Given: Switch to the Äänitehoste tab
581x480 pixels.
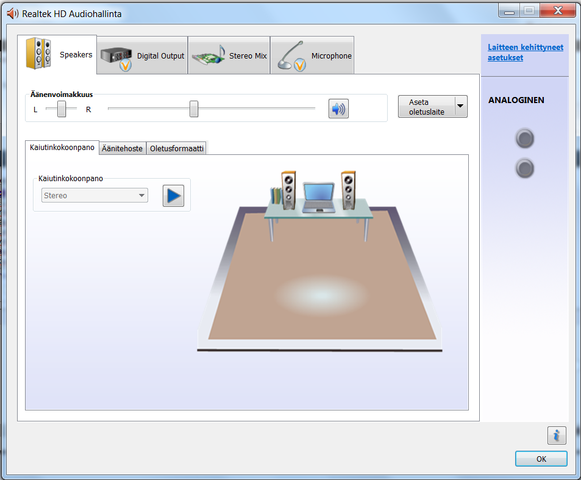Looking at the screenshot, I should pyautogui.click(x=122, y=149).
